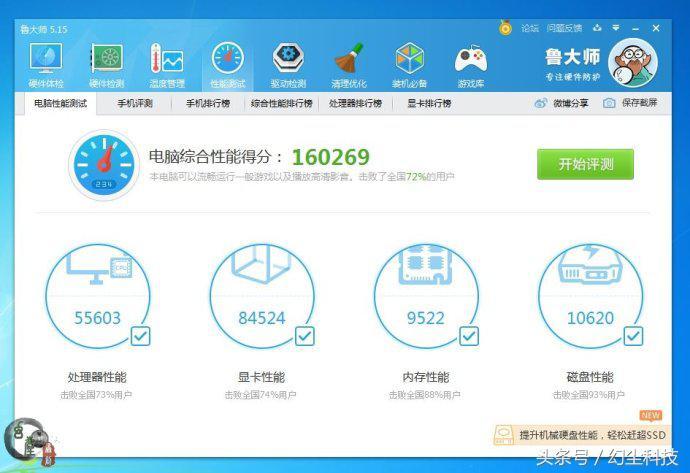The width and height of the screenshot is (690, 473).
Task: Click the NEW badge on promo banner
Action: pyautogui.click(x=650, y=415)
